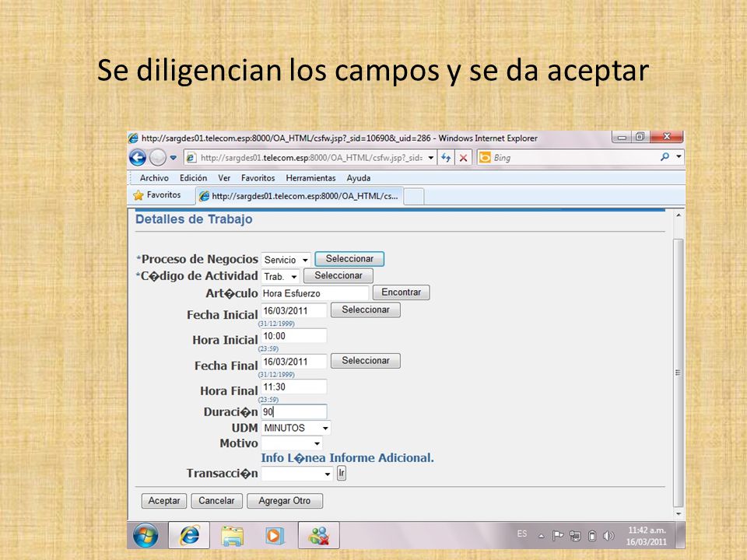Go back with the browser Back arrow

138,158
